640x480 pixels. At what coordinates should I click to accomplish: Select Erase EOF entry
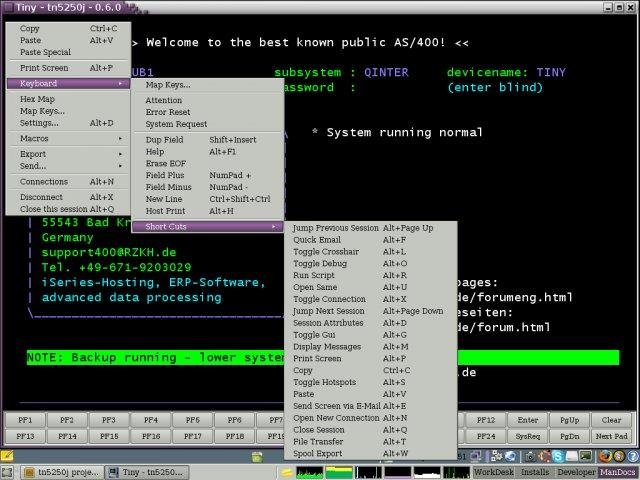pyautogui.click(x=208, y=163)
